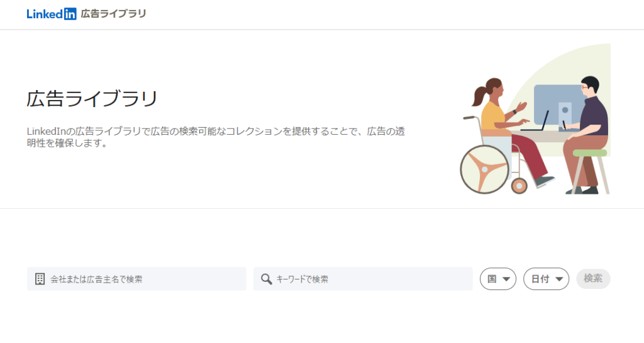644x343 pixels.
Task: Click the LinkedInの広告ライブラリ description paragraph
Action: click(216, 137)
